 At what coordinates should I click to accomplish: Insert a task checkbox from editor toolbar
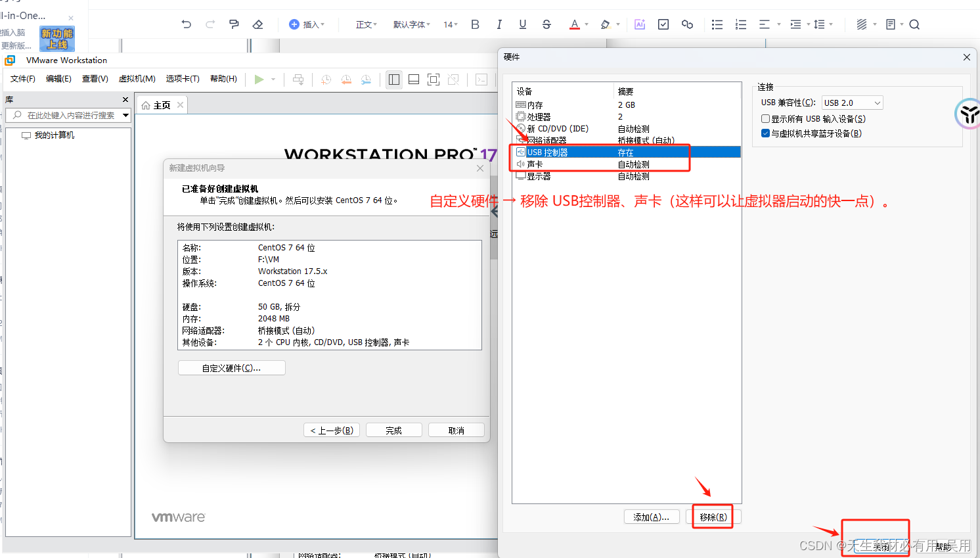click(x=663, y=24)
